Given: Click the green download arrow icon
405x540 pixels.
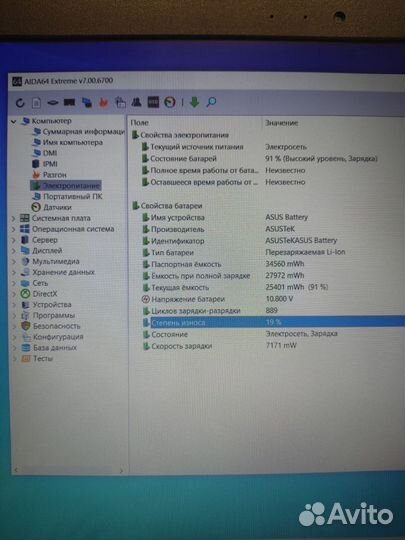Looking at the screenshot, I should [x=195, y=102].
